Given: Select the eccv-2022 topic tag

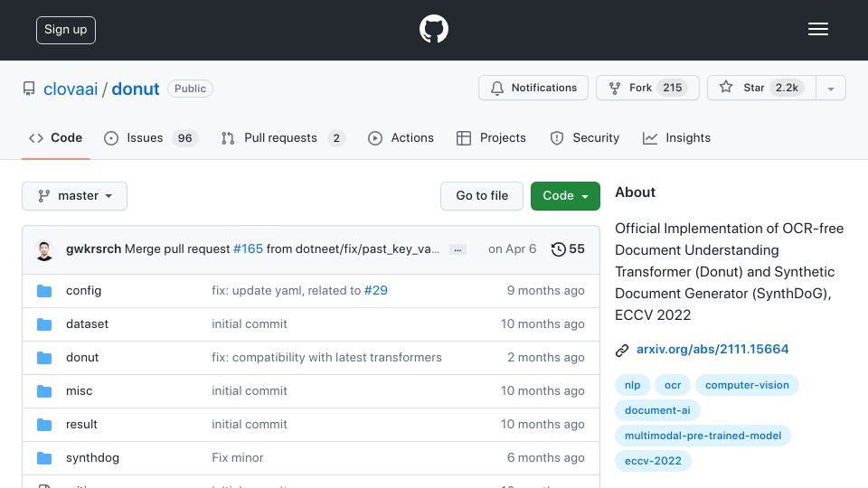Looking at the screenshot, I should 653,461.
